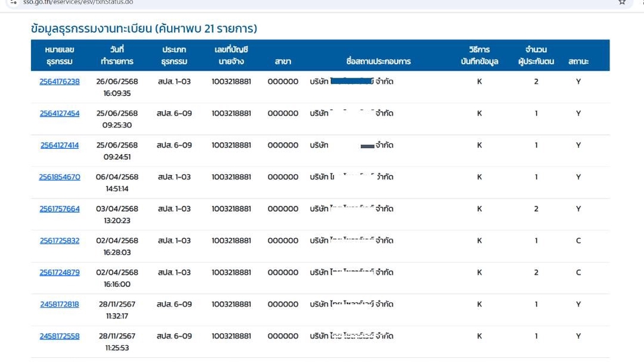Select transaction 2564127414 link
This screenshot has height=362, width=644.
point(59,145)
